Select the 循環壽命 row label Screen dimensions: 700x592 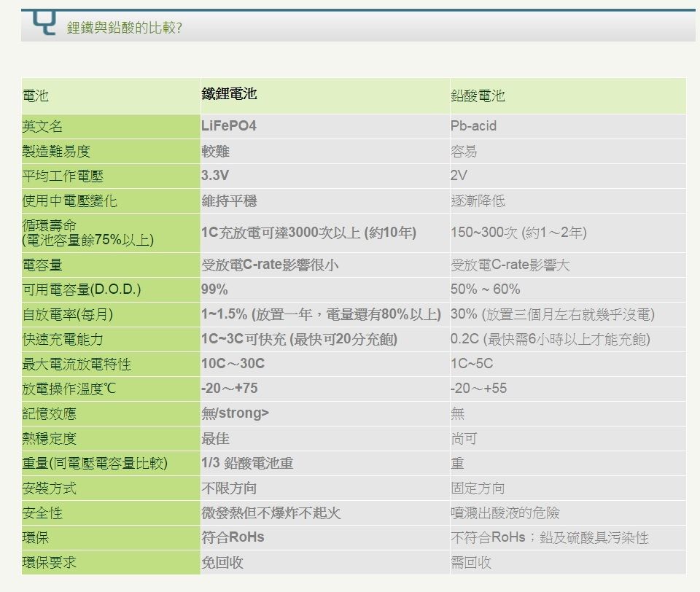click(50, 225)
